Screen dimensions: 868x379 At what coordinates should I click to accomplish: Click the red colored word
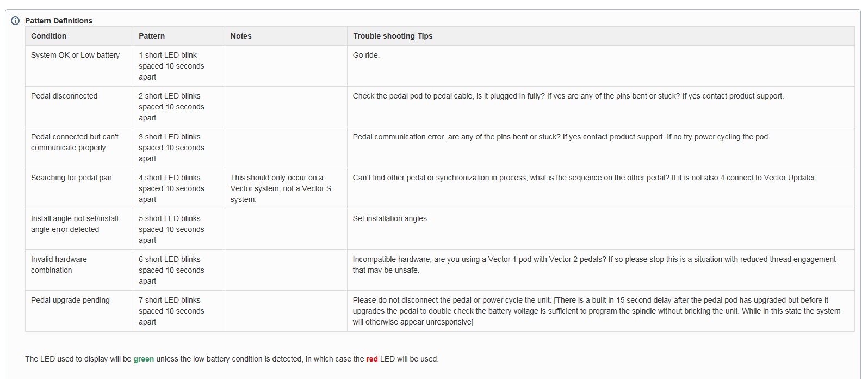(x=372, y=359)
